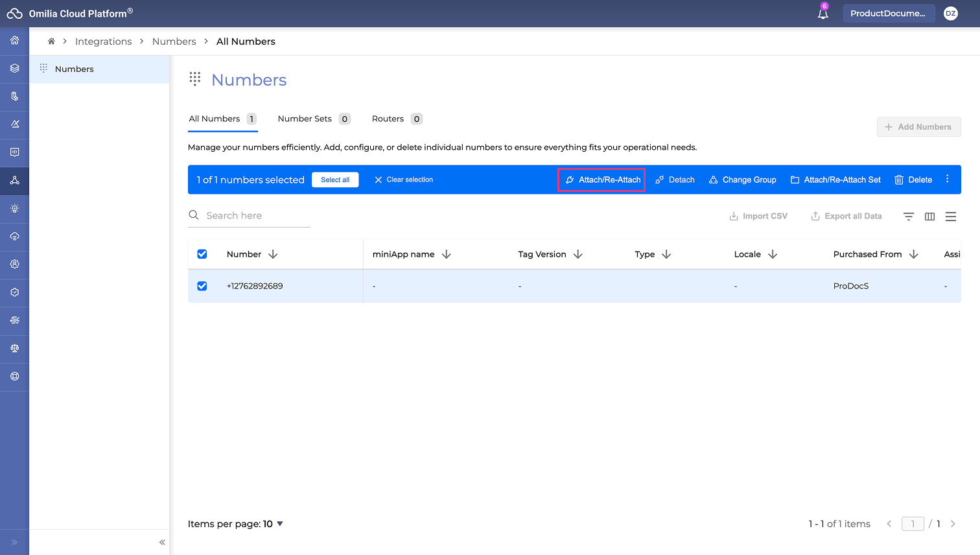980x555 pixels.
Task: Open the cloud sidebar icon
Action: point(14,236)
